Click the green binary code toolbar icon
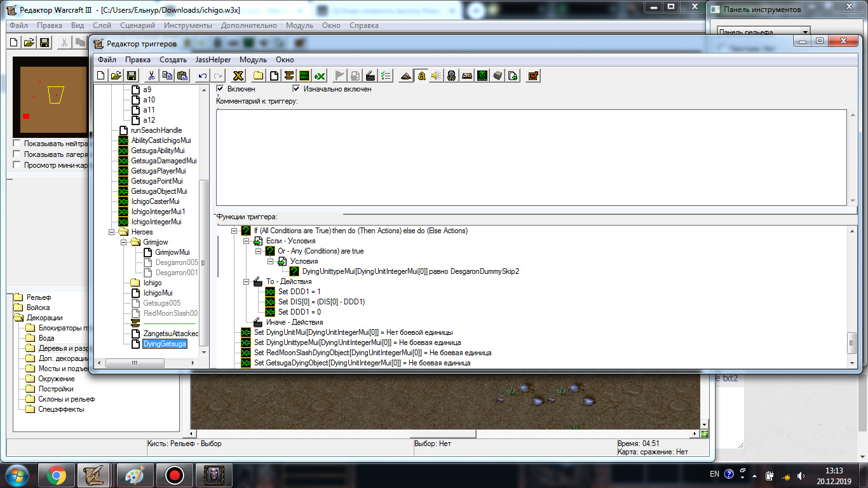The image size is (868, 488). click(x=304, y=76)
